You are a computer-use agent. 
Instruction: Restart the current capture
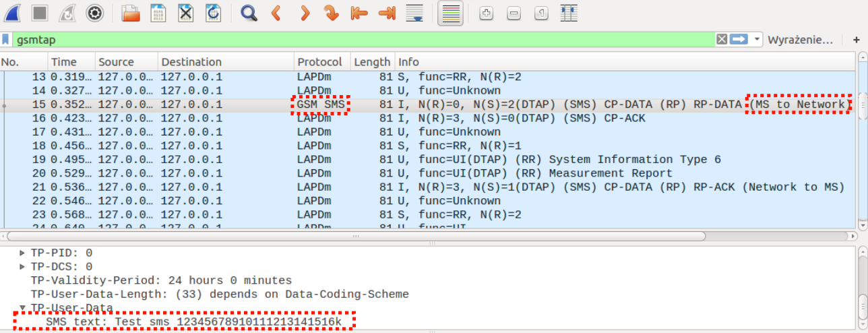tap(67, 13)
